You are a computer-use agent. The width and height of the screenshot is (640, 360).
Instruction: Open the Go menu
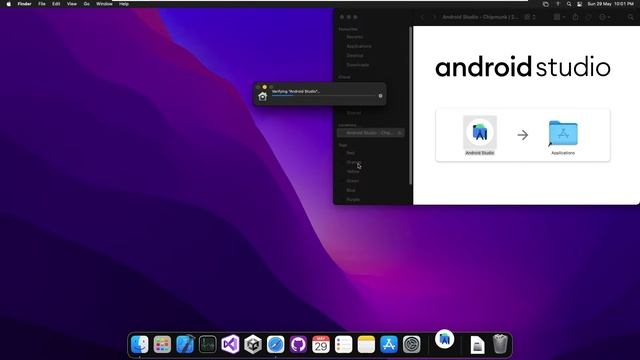87,4
